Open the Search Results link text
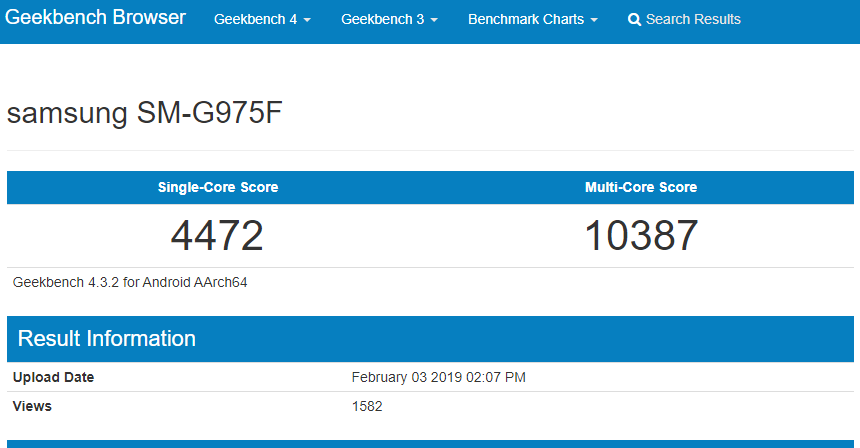The height and width of the screenshot is (448, 860). coord(693,19)
